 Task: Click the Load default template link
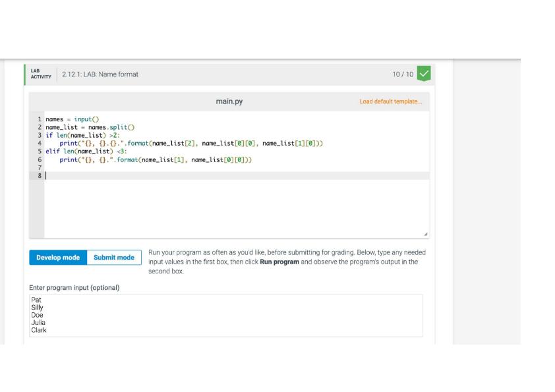[390, 101]
